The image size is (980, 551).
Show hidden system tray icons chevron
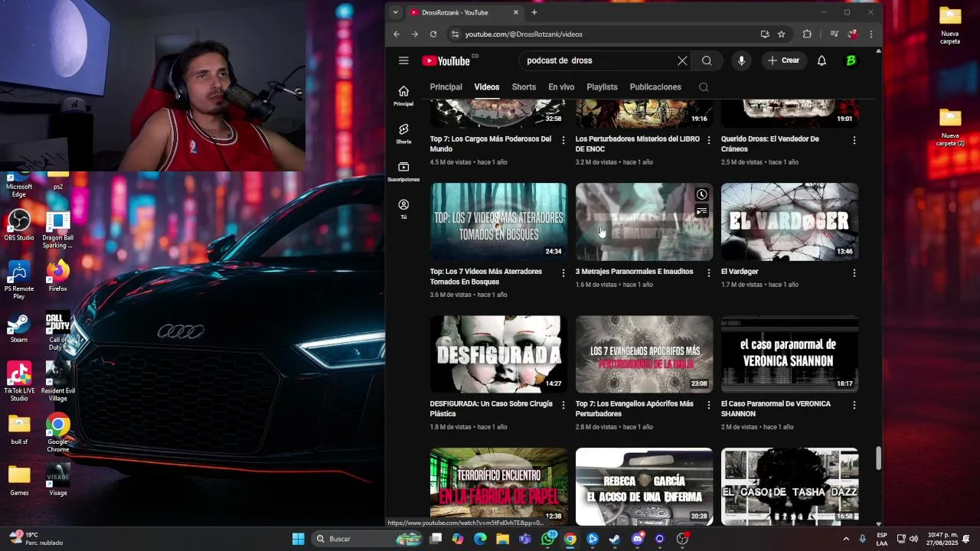[x=845, y=539]
